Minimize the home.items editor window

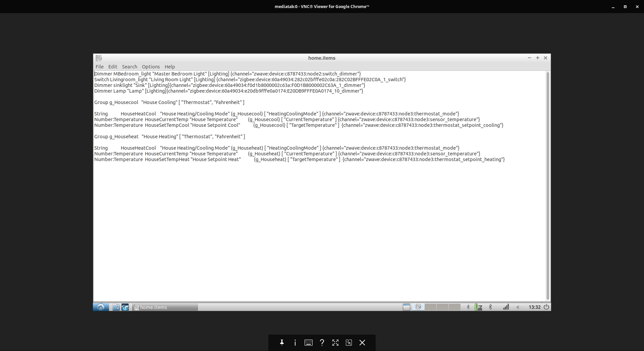point(529,58)
